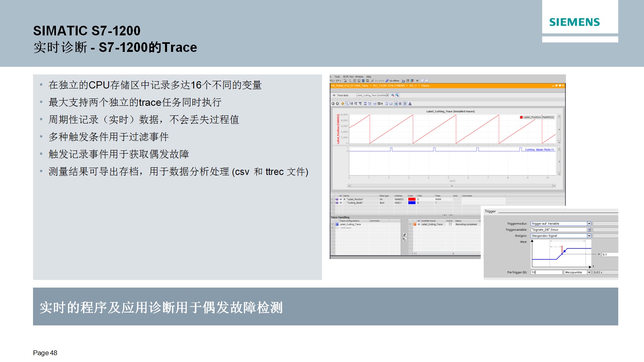Image resolution: width=644 pixels, height=362 pixels.
Task: Open the Ereignis dropdown
Action: (x=589, y=236)
